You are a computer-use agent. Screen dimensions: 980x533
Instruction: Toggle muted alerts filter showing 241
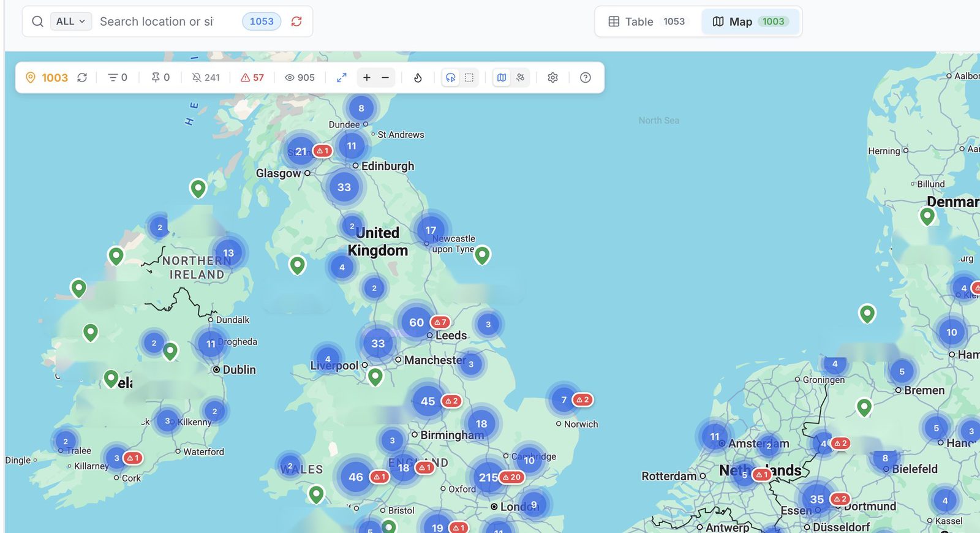coord(206,78)
